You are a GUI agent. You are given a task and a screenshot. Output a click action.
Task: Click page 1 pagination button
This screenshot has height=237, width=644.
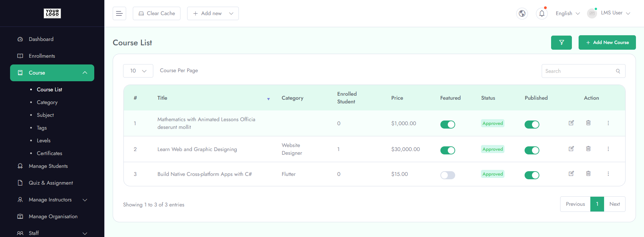pyautogui.click(x=597, y=204)
